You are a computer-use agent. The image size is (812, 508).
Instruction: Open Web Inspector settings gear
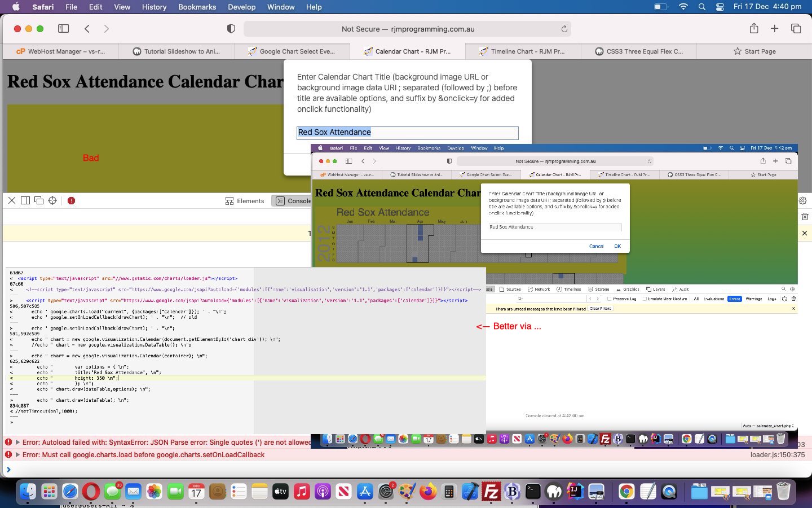tap(803, 200)
